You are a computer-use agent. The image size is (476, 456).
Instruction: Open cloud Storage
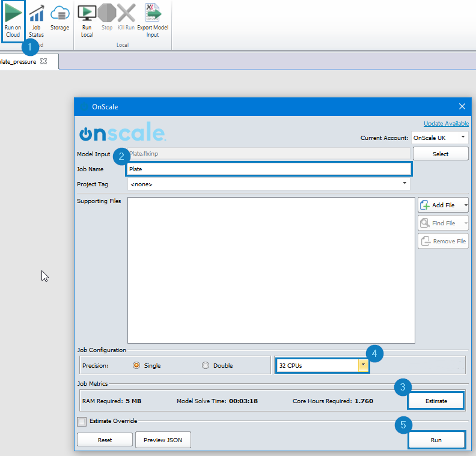pos(60,18)
